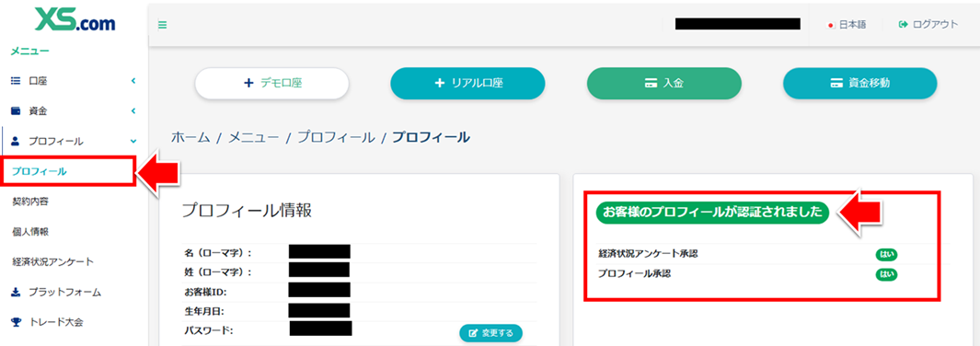Screen dimensions: 980x346
Task: Open 経済状況アンケート in the sidebar
Action: (53, 261)
